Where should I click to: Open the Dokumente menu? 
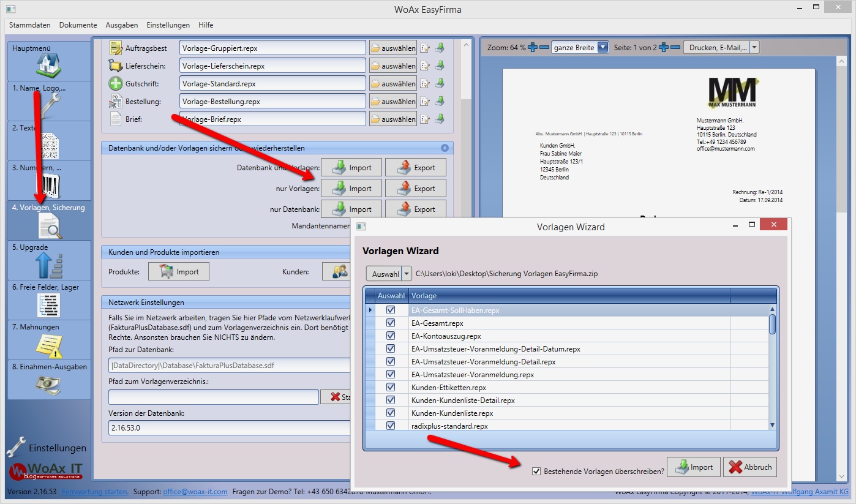78,25
